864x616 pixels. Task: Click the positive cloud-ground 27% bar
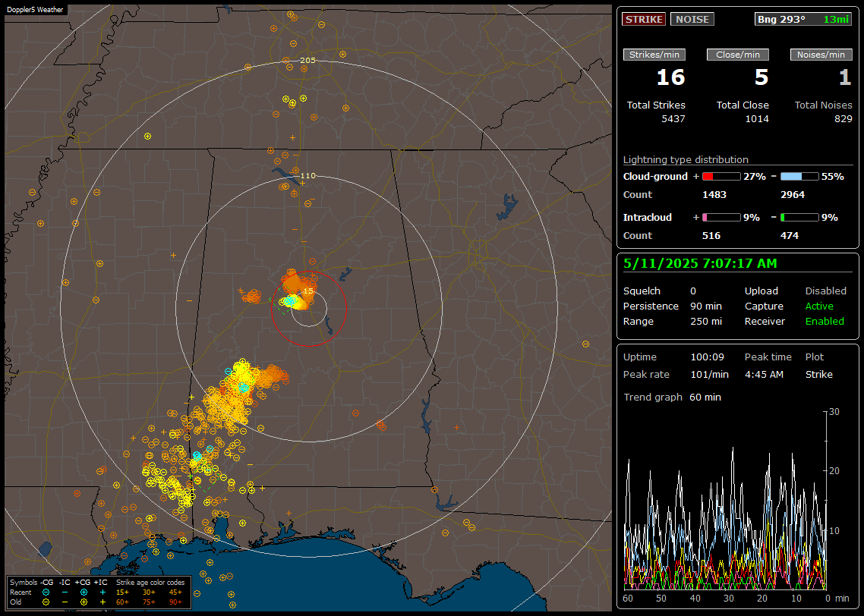721,177
